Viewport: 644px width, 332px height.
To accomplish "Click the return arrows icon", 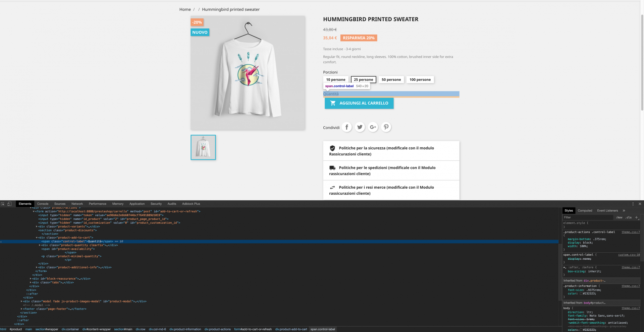I will point(332,188).
